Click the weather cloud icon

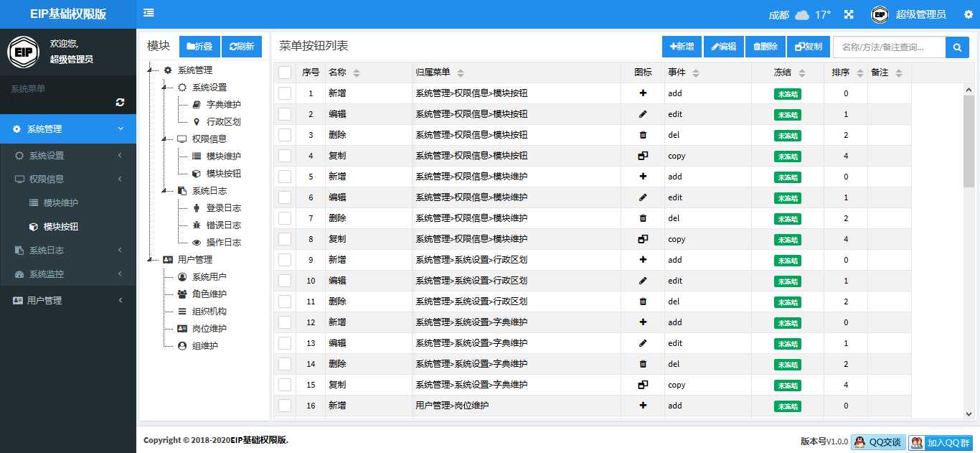(802, 14)
